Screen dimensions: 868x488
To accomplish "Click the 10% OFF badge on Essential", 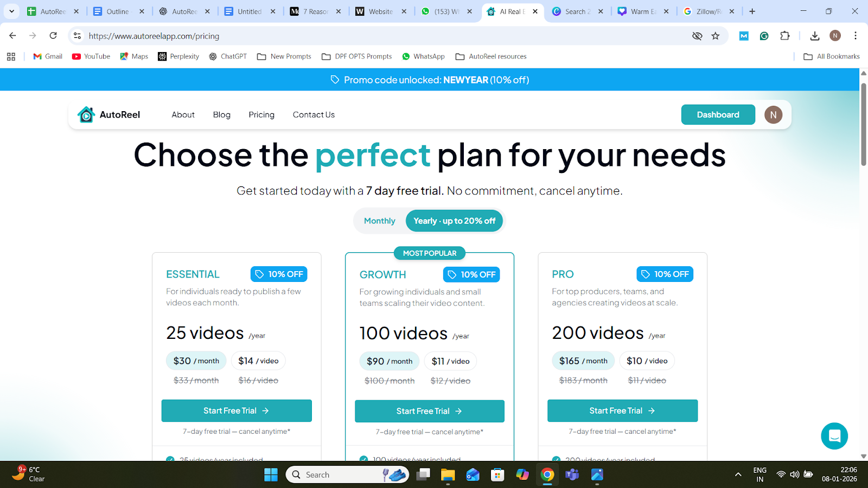I will click(279, 274).
